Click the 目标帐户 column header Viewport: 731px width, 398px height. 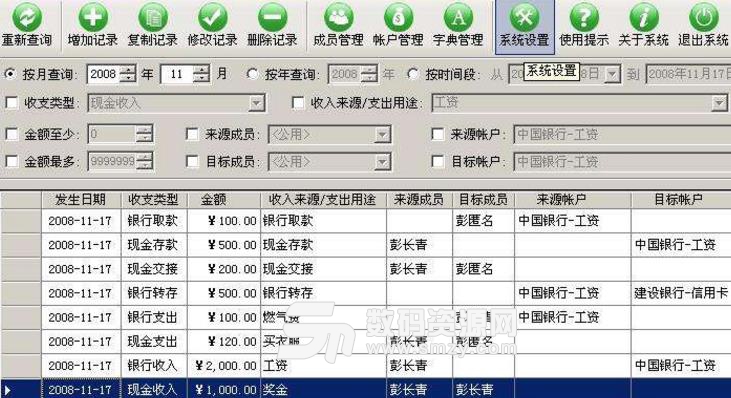(x=681, y=199)
